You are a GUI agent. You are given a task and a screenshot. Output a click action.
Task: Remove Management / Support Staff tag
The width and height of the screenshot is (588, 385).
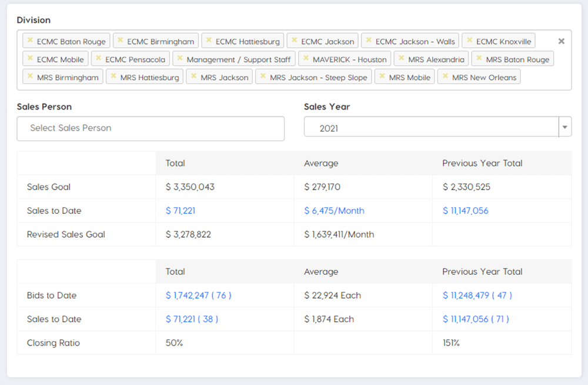coord(180,58)
